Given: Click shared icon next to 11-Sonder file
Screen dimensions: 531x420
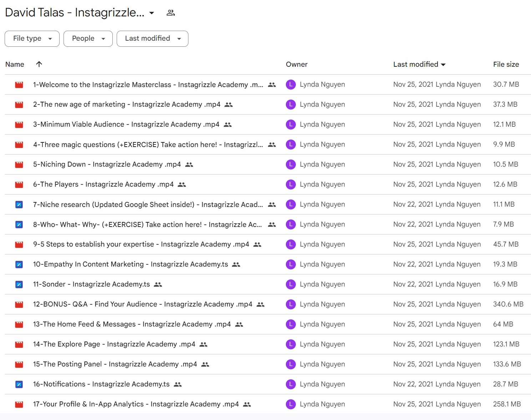Looking at the screenshot, I should [x=158, y=284].
